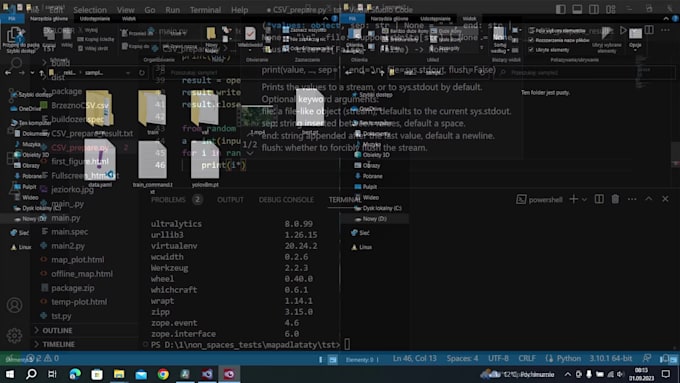Open the terminal launch profile dropdown arrow
The height and width of the screenshot is (383, 680).
click(584, 200)
